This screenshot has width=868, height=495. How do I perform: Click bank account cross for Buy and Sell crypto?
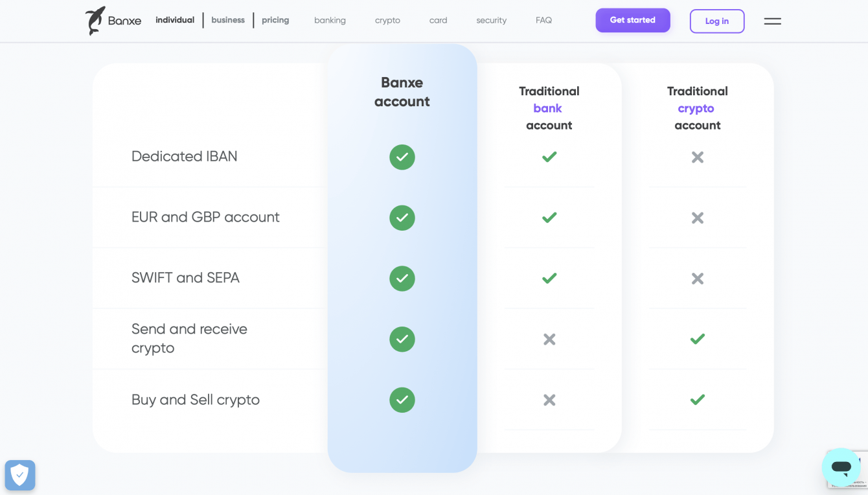[x=549, y=400]
